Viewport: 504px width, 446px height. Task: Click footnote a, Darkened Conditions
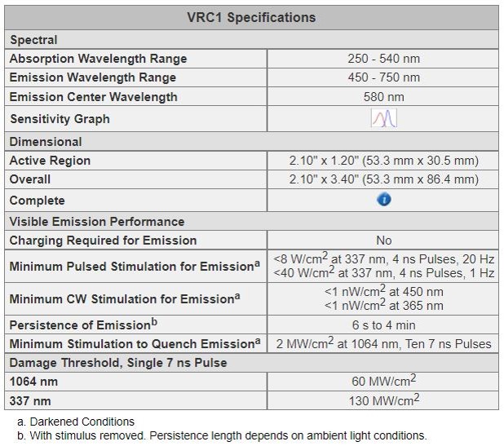[76, 422]
